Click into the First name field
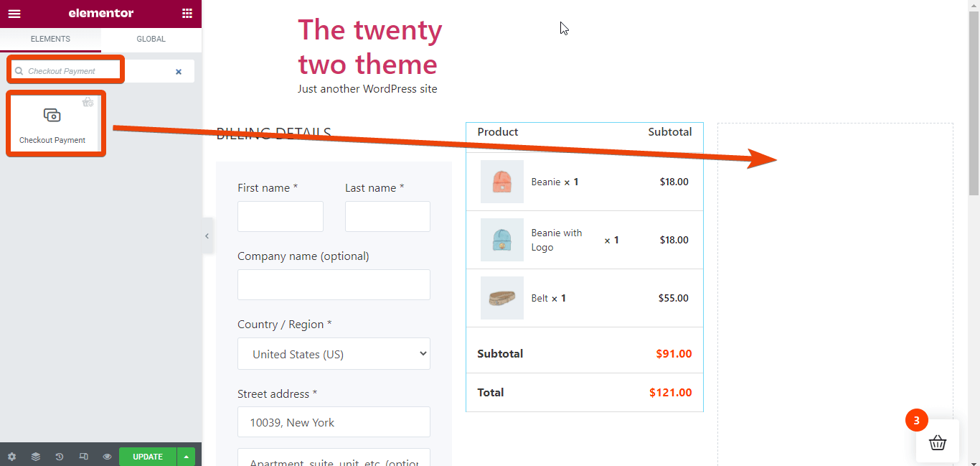The width and height of the screenshot is (980, 466). point(280,216)
